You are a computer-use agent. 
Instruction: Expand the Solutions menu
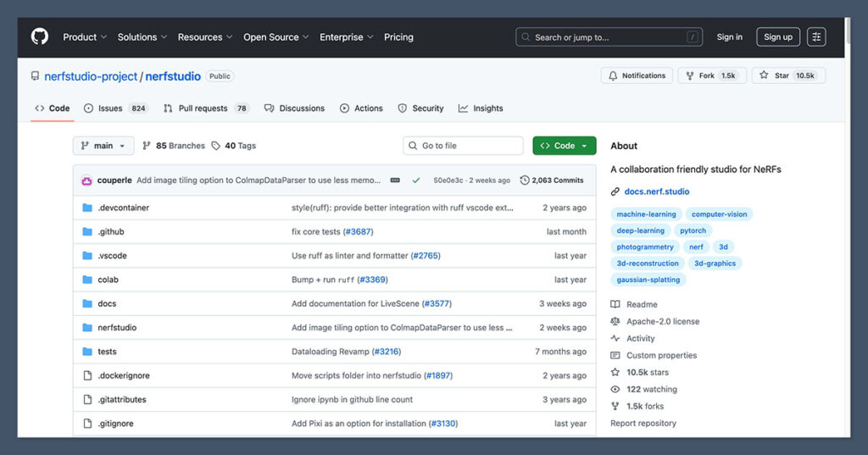tap(142, 37)
